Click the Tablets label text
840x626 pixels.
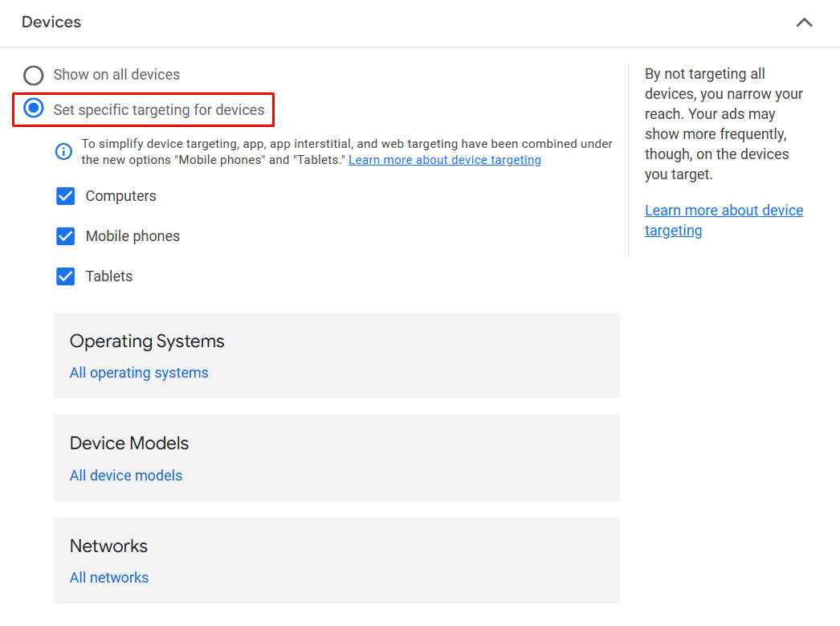click(x=109, y=276)
